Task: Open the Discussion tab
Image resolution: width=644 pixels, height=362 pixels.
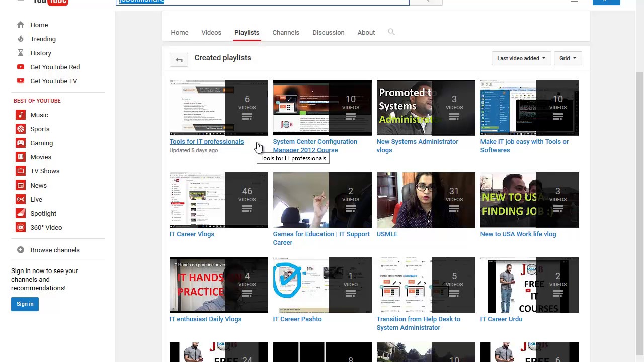Action: tap(328, 32)
